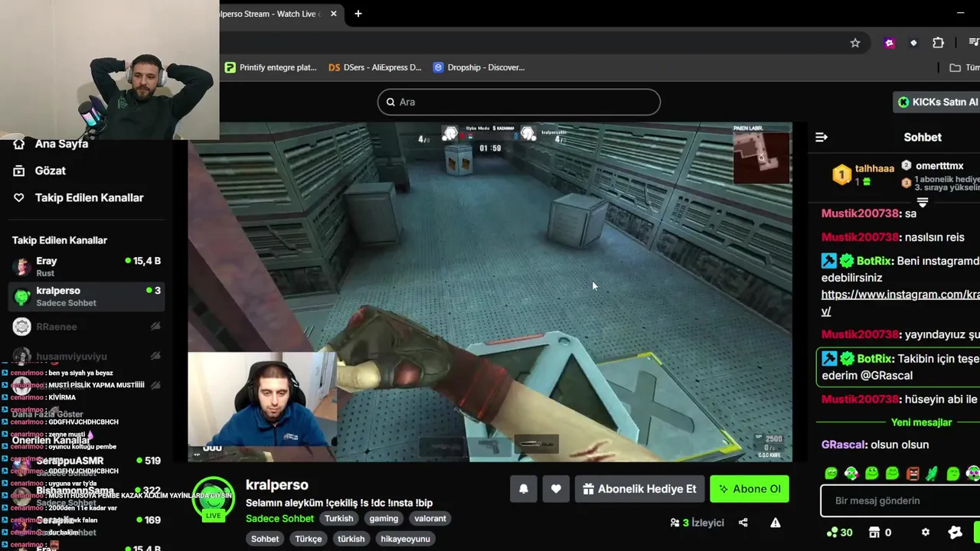
Task: Open the browser Extensions puzzle icon
Action: tap(938, 43)
